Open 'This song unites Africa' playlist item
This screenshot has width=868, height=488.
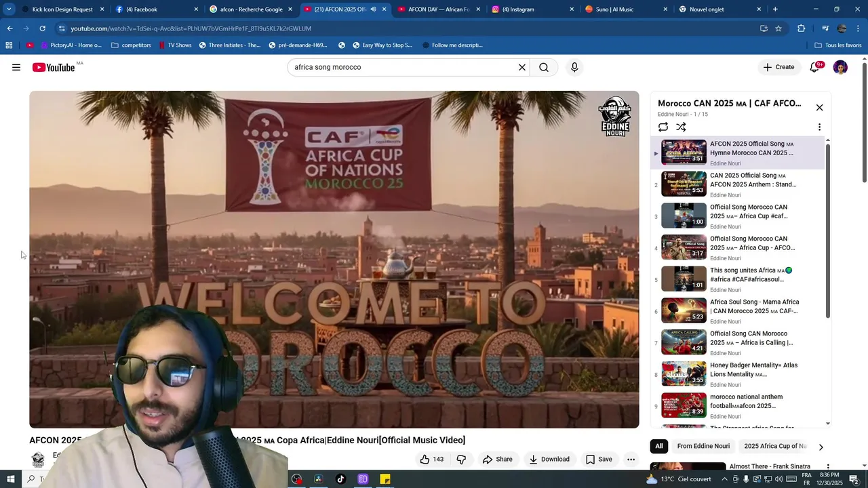click(x=738, y=279)
